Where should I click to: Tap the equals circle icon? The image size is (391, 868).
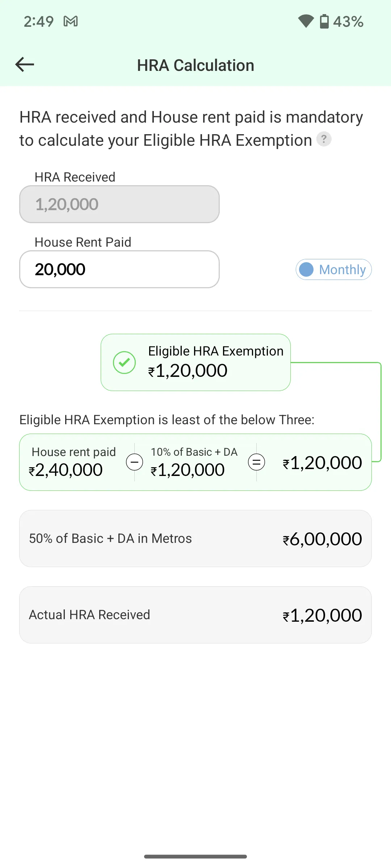(x=256, y=462)
